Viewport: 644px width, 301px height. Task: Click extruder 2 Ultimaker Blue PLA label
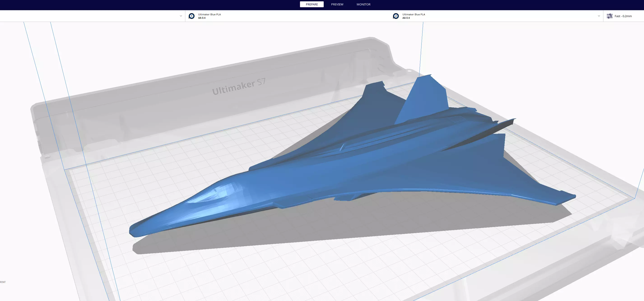pyautogui.click(x=414, y=14)
